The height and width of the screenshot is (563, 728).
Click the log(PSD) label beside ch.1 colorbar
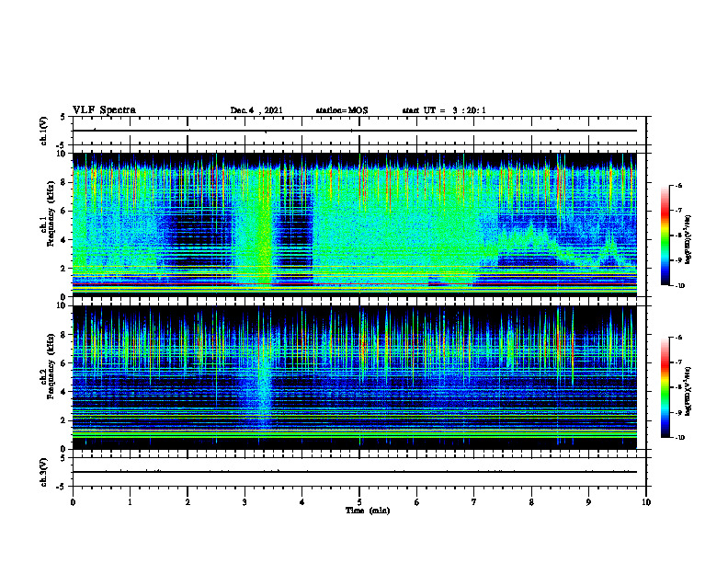point(688,240)
